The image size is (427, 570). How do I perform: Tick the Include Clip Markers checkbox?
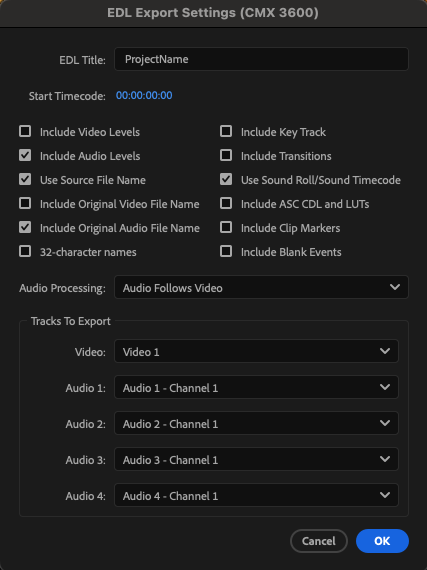(226, 227)
